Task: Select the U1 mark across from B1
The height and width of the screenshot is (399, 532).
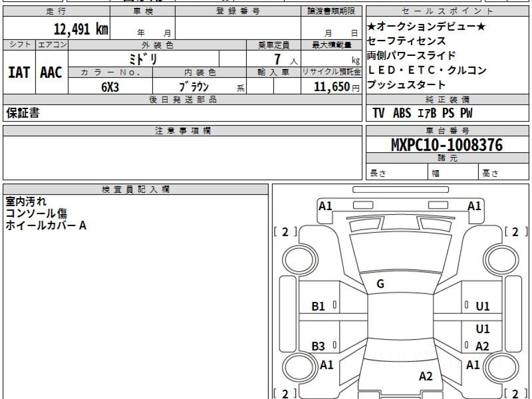Action: pos(482,306)
